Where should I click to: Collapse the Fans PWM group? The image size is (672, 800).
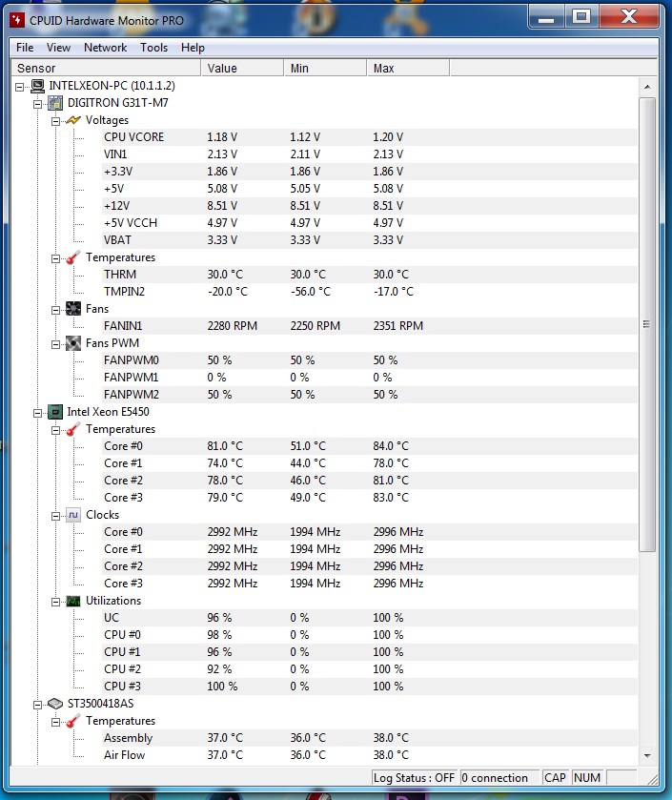click(x=55, y=345)
